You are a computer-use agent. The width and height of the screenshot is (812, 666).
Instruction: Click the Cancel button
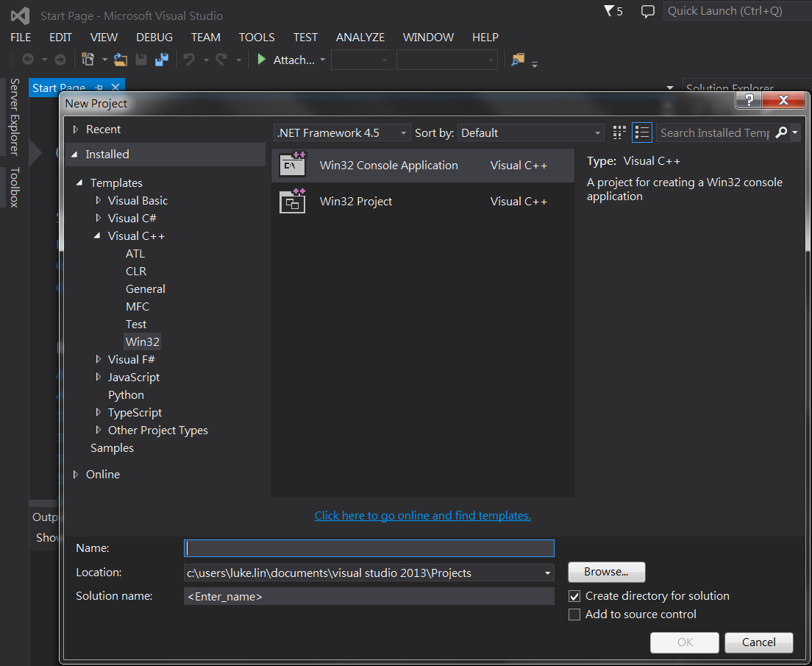[x=758, y=642]
